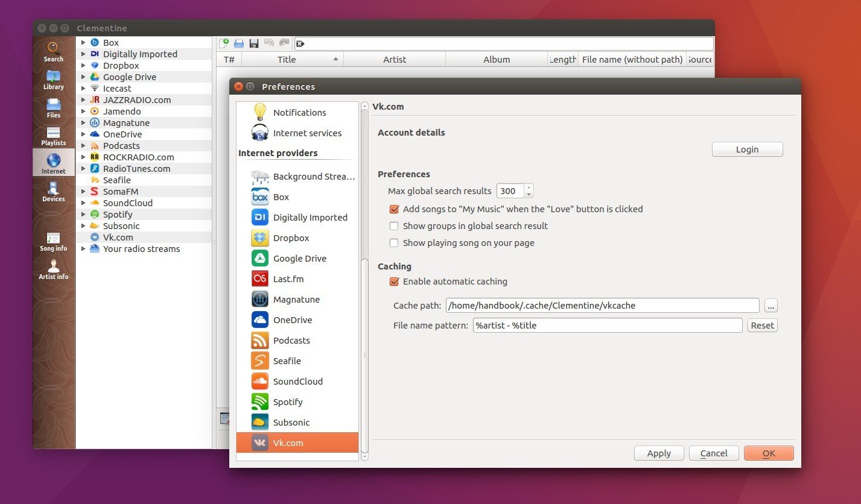Open Background Streams preferences page
This screenshot has width=861, height=504.
coord(297,177)
